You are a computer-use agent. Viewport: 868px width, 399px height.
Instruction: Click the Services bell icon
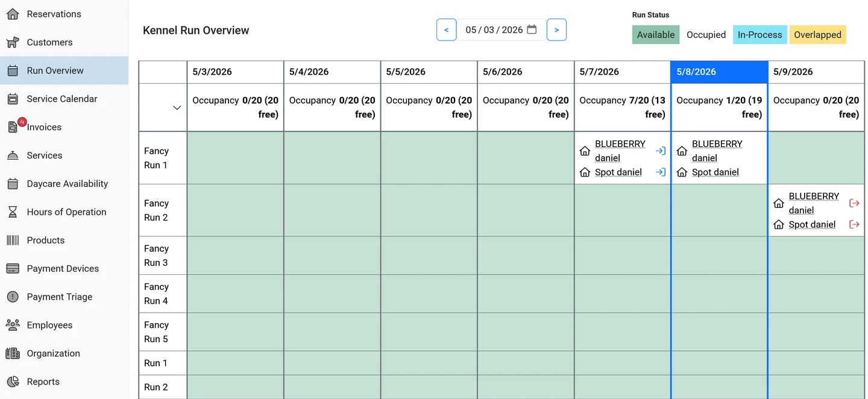[13, 156]
